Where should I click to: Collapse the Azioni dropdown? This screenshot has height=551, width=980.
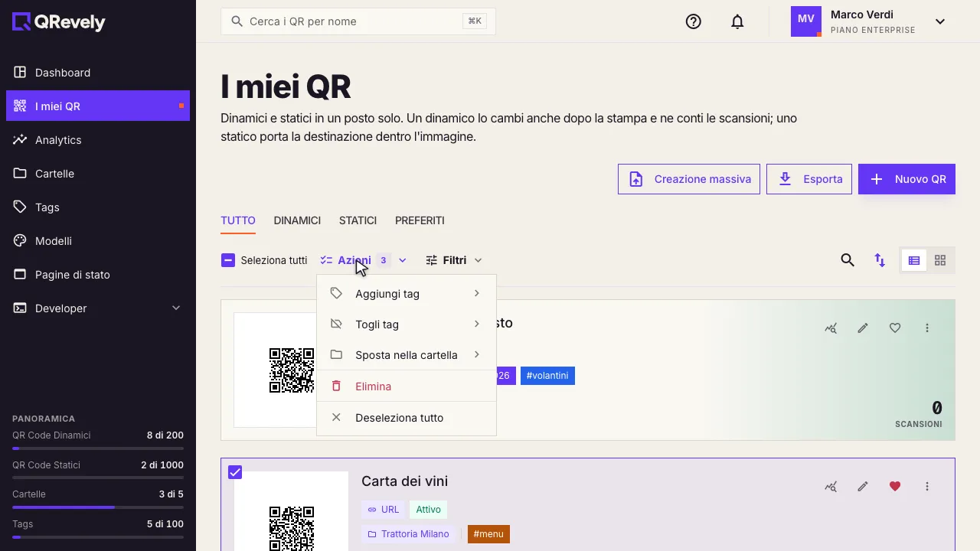pos(364,260)
